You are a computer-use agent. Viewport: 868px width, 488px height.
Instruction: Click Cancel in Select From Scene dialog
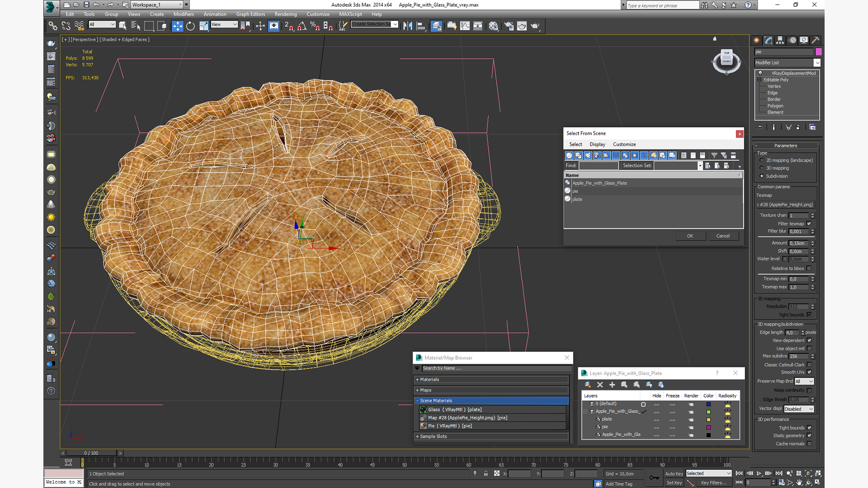724,235
